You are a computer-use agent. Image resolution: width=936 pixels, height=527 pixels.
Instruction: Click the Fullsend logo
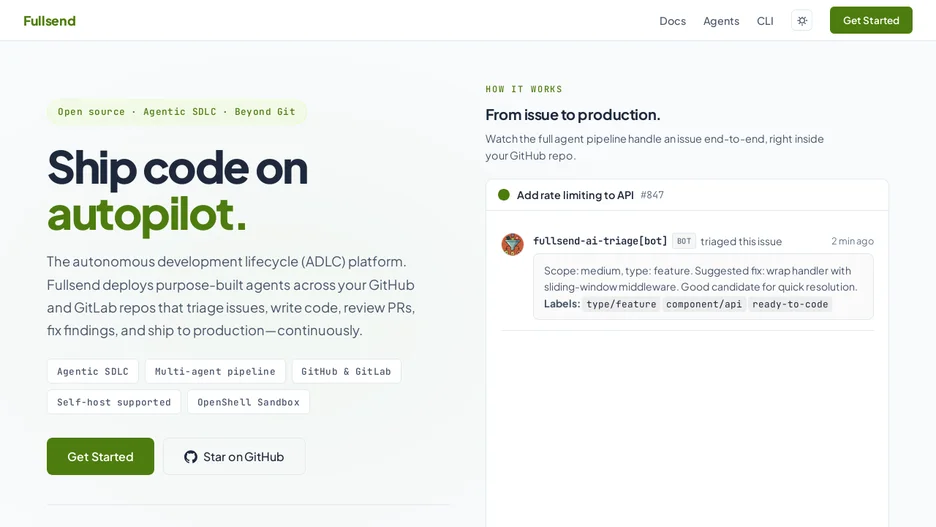(x=50, y=21)
